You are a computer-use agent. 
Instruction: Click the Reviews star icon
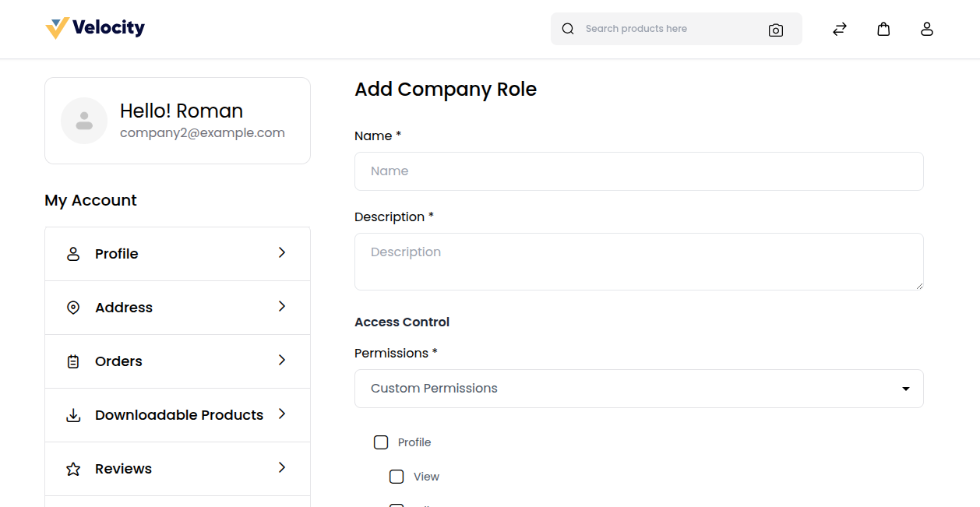(x=73, y=469)
